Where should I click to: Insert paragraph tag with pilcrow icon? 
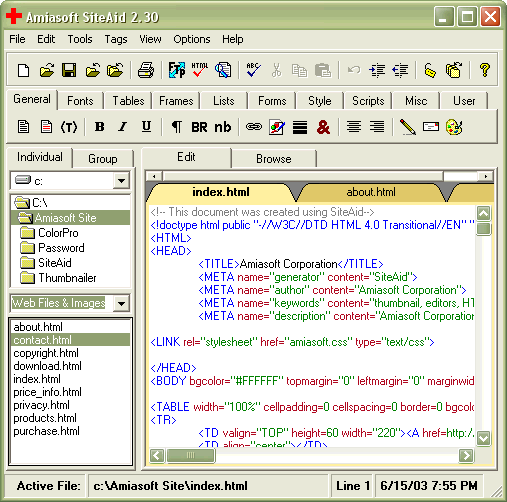pyautogui.click(x=177, y=127)
